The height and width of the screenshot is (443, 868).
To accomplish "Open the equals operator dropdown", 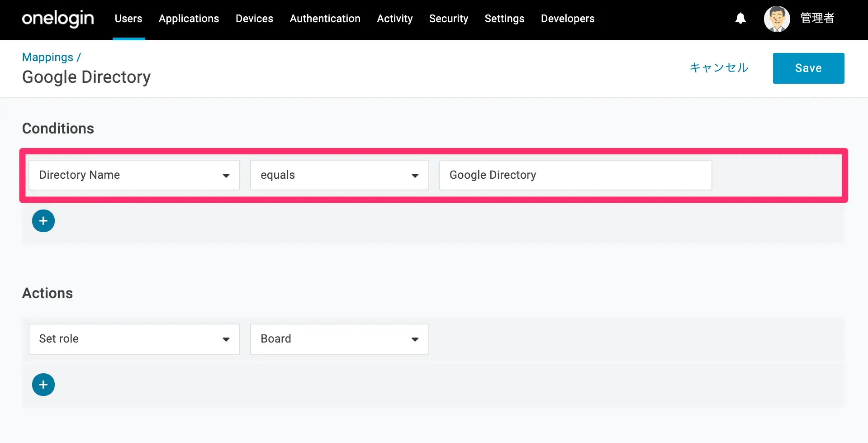I will pos(340,175).
